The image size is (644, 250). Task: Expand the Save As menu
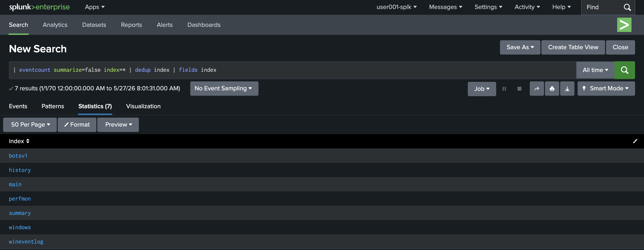pyautogui.click(x=520, y=47)
